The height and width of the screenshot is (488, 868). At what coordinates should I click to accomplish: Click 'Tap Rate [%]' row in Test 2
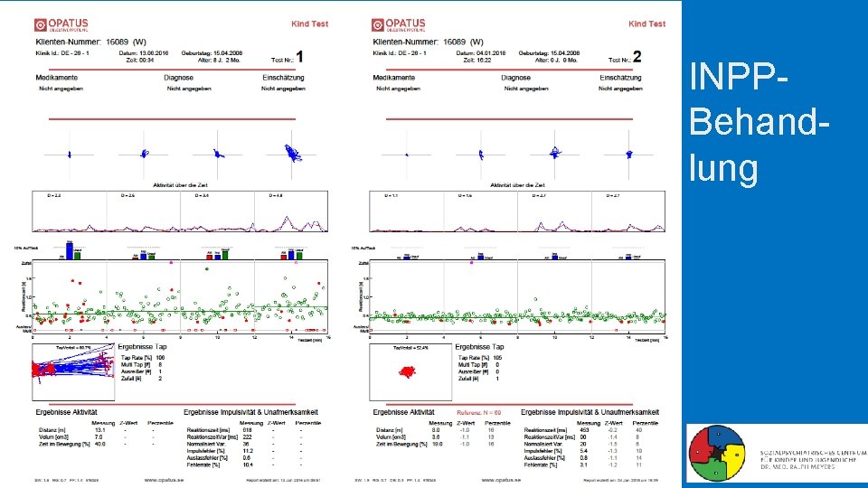(480, 358)
